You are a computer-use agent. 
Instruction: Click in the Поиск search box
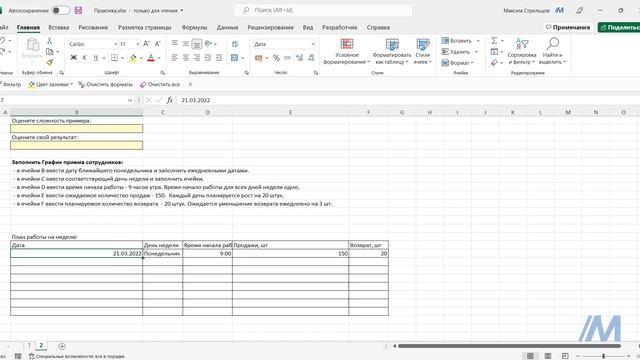(x=323, y=10)
